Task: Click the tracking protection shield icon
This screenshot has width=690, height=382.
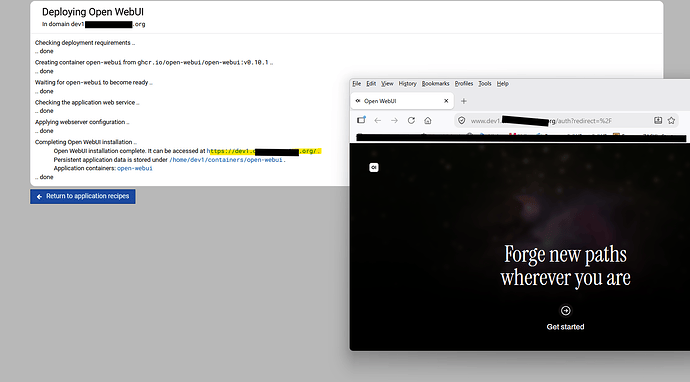Action: (461, 121)
